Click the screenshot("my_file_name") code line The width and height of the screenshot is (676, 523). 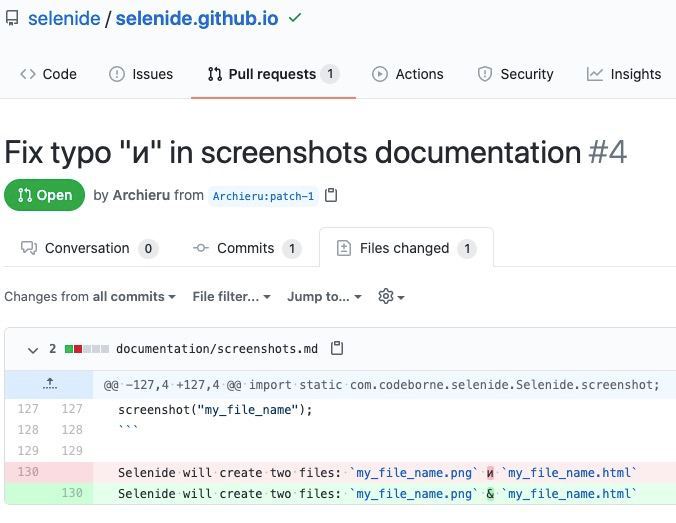coord(215,410)
